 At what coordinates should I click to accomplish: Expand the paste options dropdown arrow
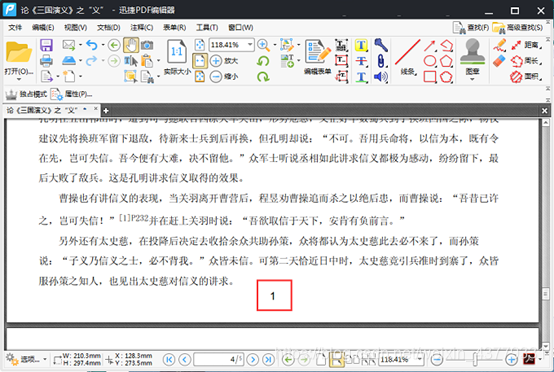tap(158, 61)
